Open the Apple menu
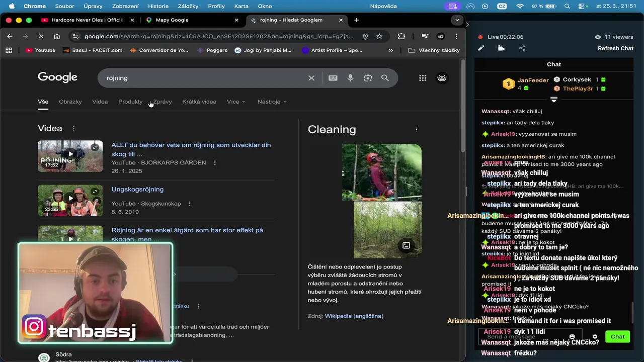The width and height of the screenshot is (644, 362). [12, 6]
